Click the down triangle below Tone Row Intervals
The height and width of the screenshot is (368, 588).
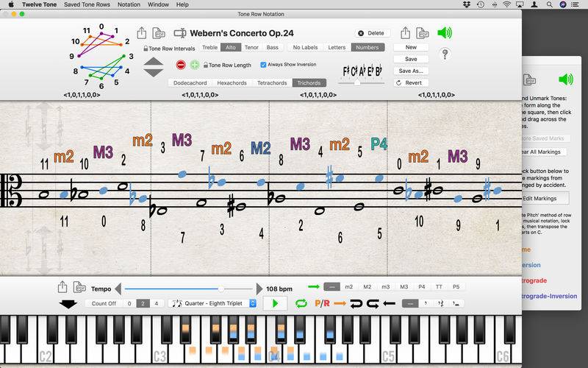pos(154,73)
